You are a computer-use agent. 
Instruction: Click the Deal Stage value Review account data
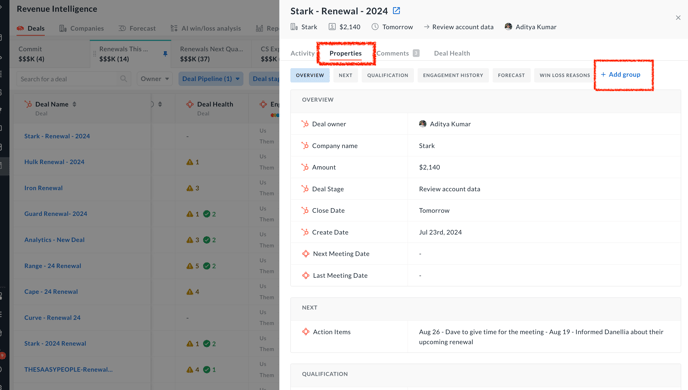[x=449, y=189]
